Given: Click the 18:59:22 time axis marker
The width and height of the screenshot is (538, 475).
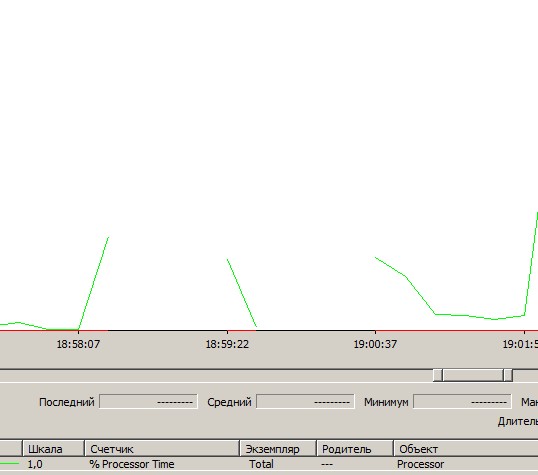Looking at the screenshot, I should point(227,344).
